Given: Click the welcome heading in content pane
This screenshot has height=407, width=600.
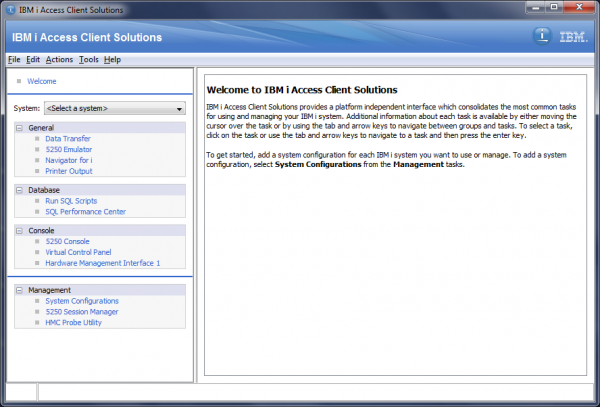Looking at the screenshot, I should pos(302,90).
